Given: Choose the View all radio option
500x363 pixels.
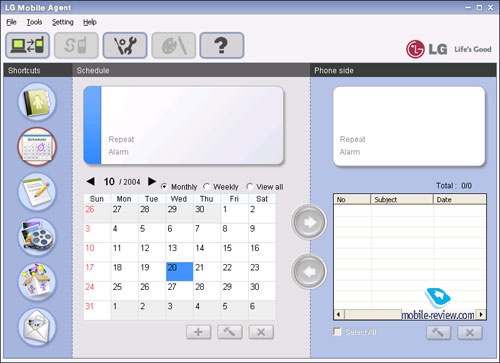Looking at the screenshot, I should [249, 187].
